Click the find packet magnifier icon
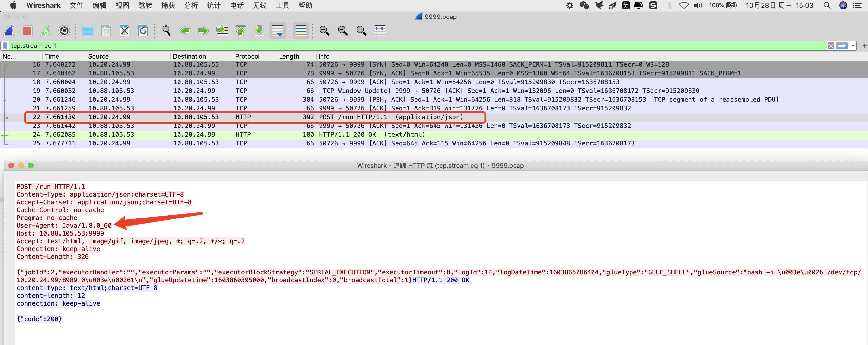Screen dimensions: 868x345 coord(166,31)
